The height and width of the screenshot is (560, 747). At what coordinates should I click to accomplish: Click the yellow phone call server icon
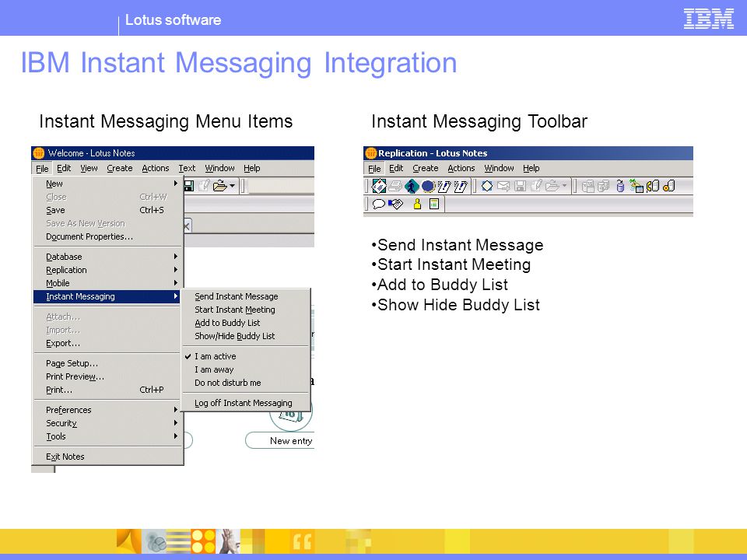pyautogui.click(x=653, y=186)
